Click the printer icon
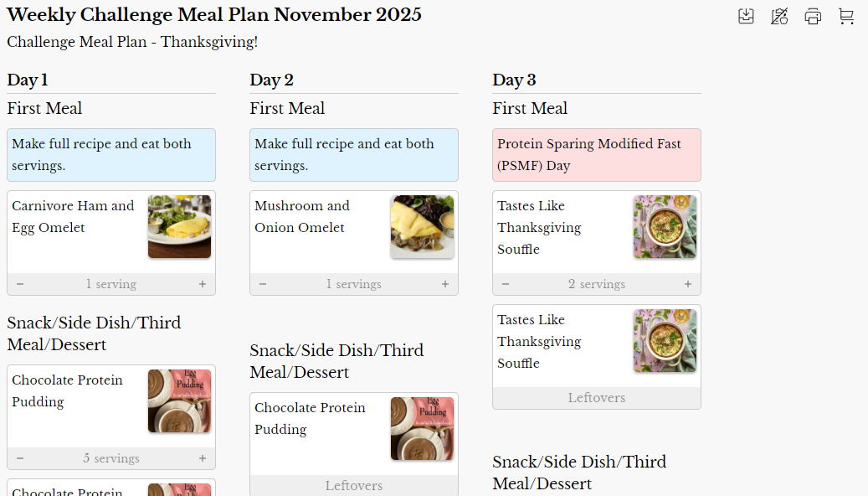Image resolution: width=868 pixels, height=496 pixels. [x=813, y=17]
